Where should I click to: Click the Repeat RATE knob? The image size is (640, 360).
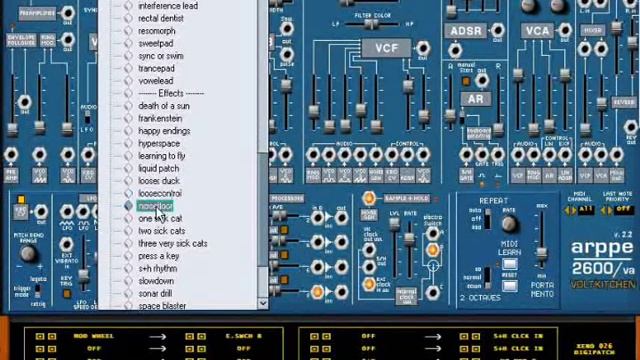point(509,224)
